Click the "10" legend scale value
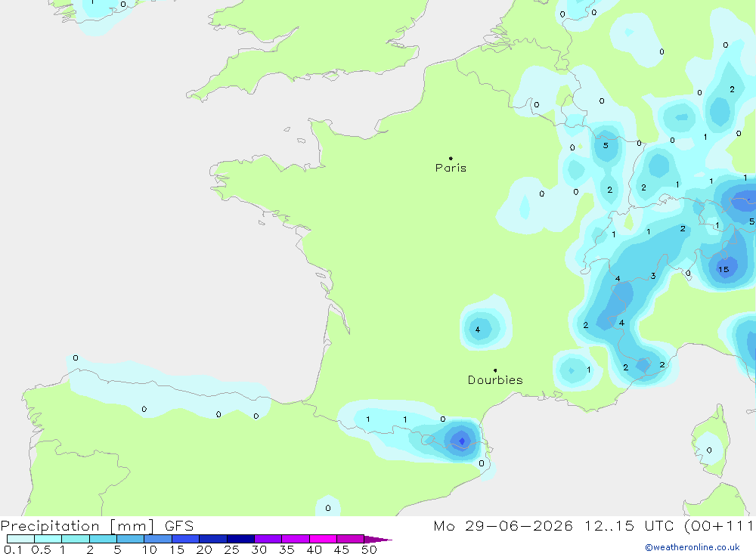The height and width of the screenshot is (554, 756). [149, 549]
